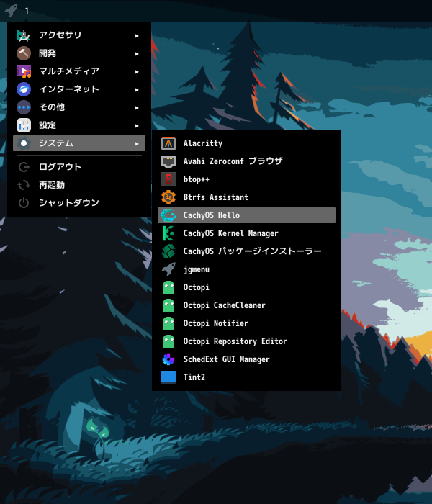Viewport: 432px width, 504px height.
Task: Launch Octopi package manager entry
Action: click(246, 287)
